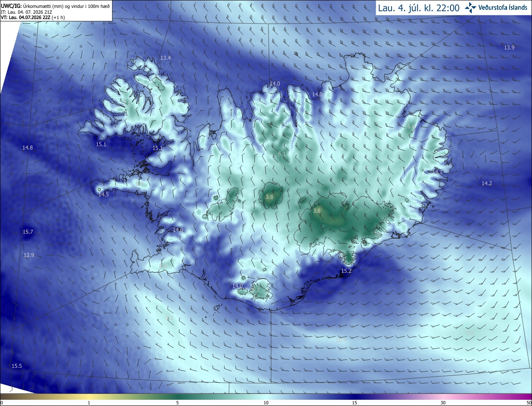Viewport: 532px width, 406px height.
Task: Click the 15 tick on the color scale
Action: pos(355,403)
